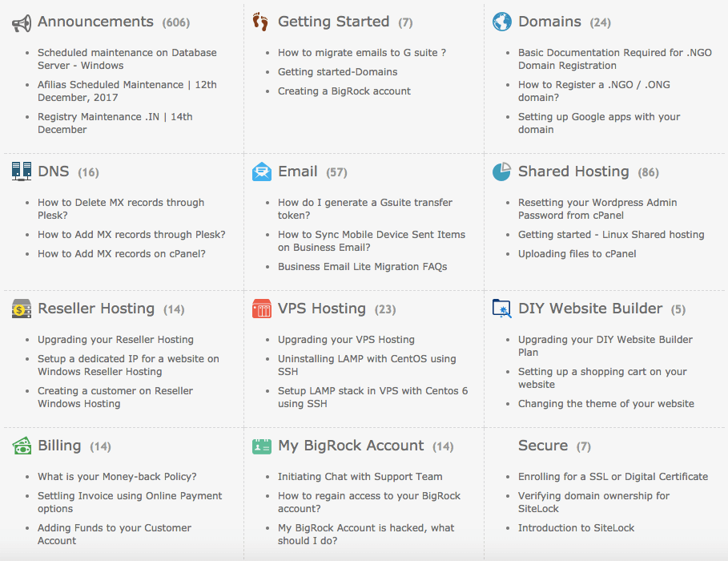Click the red VPS Hosting icon

pos(262,309)
